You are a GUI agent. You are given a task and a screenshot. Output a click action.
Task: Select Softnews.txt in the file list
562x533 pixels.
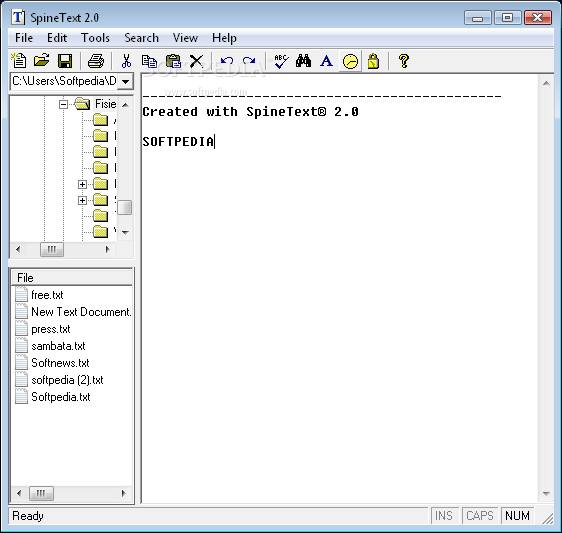point(60,363)
